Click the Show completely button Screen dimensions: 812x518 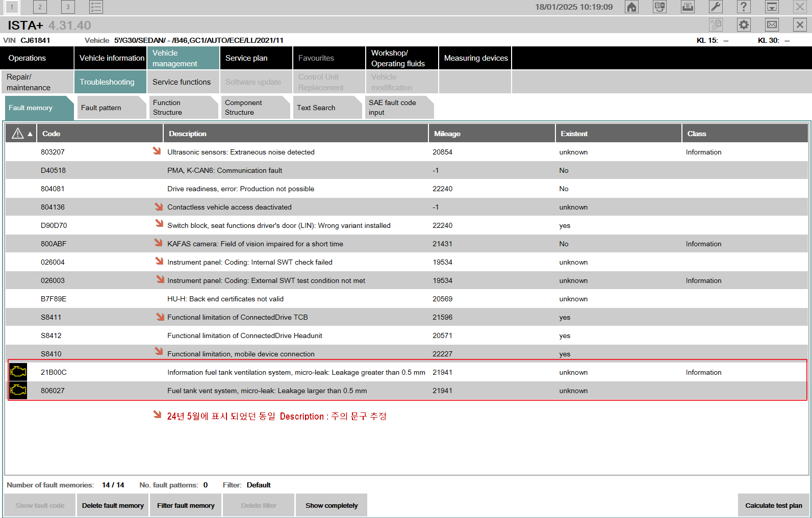(x=332, y=505)
